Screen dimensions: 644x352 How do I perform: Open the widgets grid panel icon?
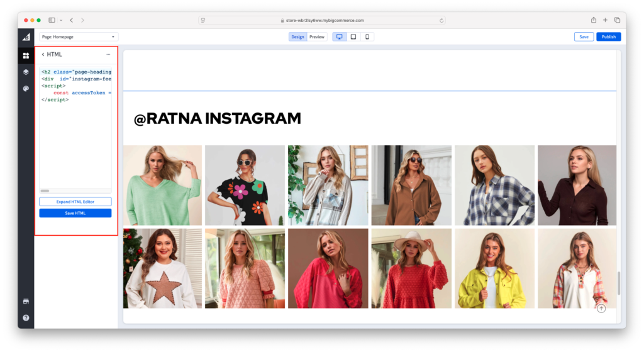pyautogui.click(x=26, y=55)
